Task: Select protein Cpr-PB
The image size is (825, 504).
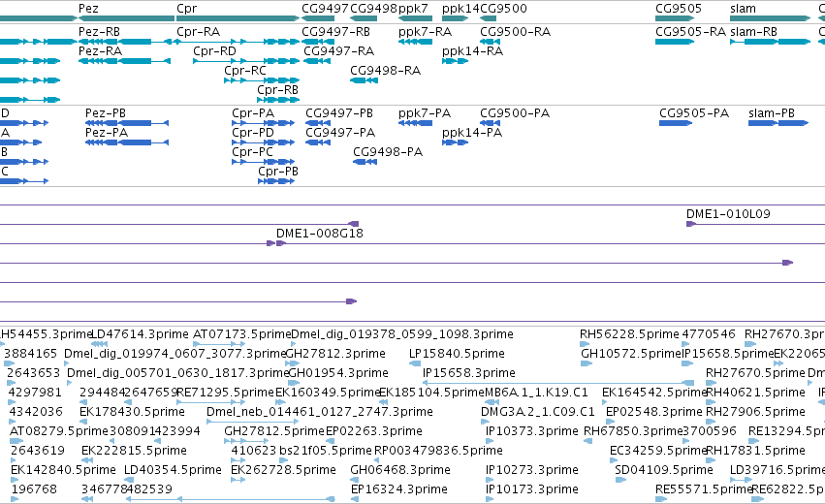Action: click(x=278, y=172)
